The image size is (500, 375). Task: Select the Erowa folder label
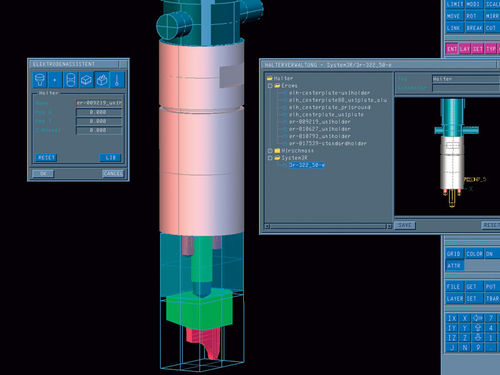289,86
